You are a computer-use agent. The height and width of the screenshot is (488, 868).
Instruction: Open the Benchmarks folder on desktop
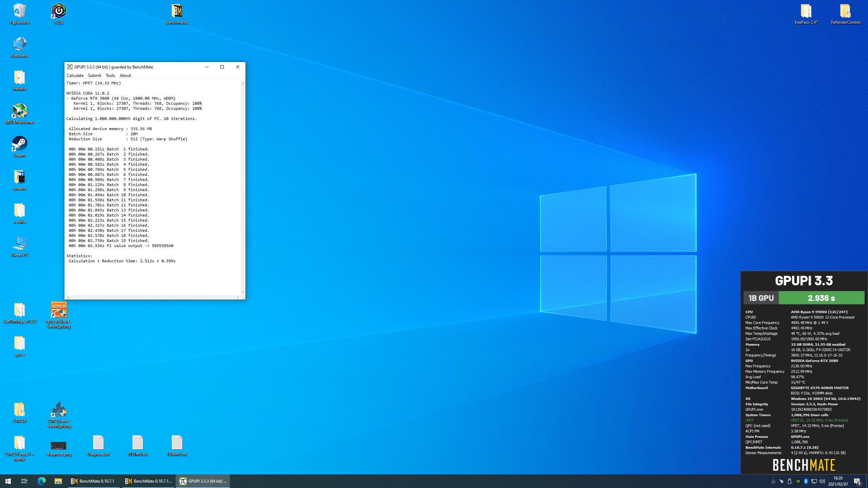177,14
